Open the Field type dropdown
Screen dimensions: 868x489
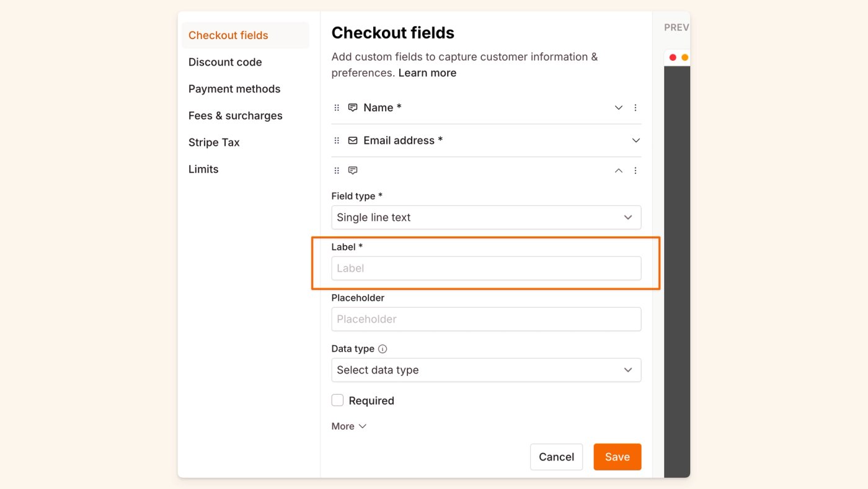[486, 218]
